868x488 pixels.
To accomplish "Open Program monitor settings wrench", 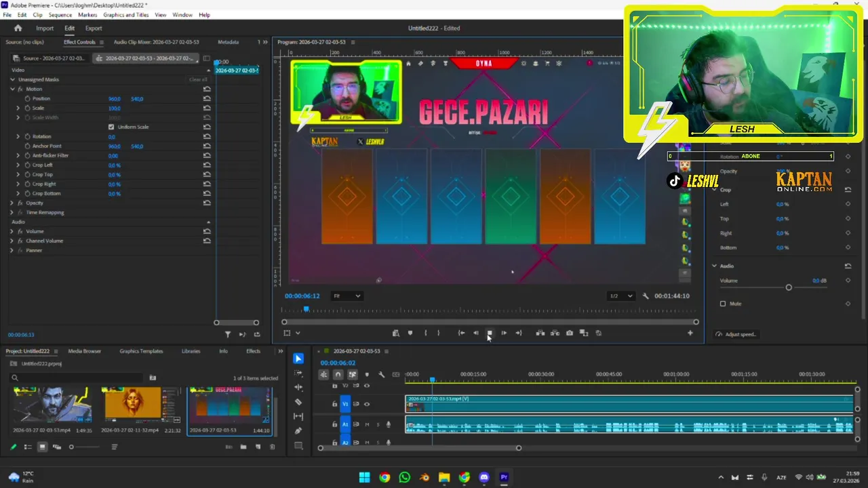I will [646, 296].
